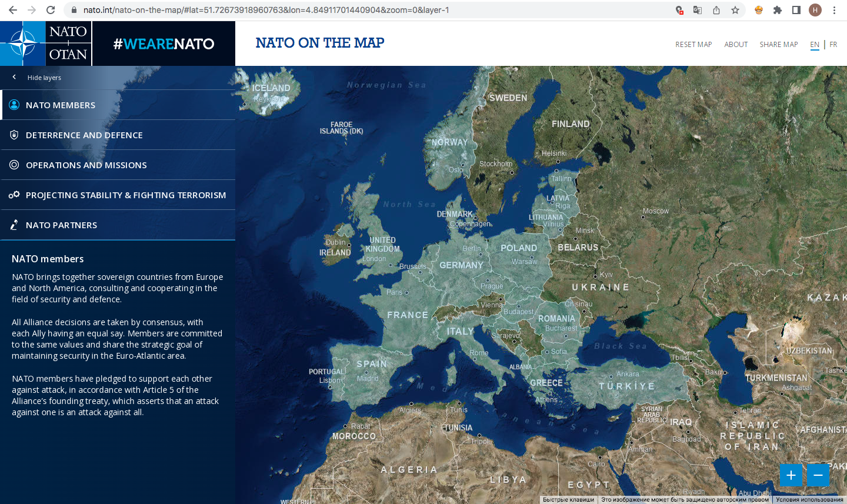Open the map terms of use link

coord(809,500)
